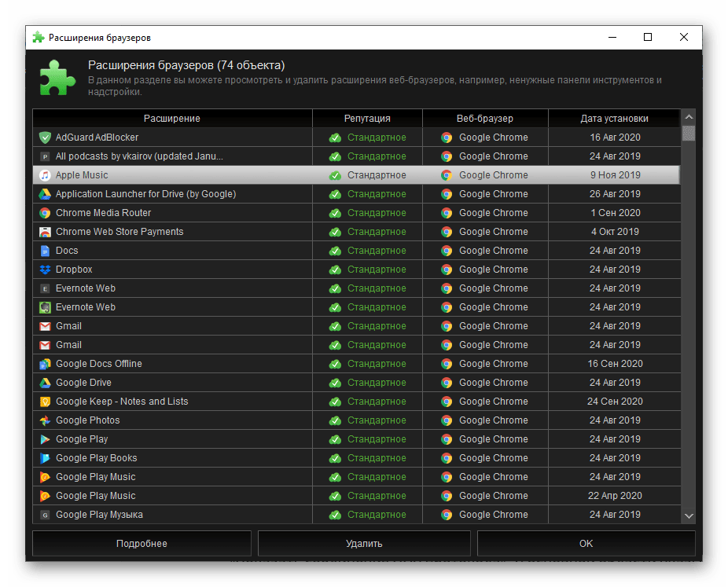Image resolution: width=728 pixels, height=587 pixels.
Task: Sort by the Расширение column header
Action: (172, 119)
